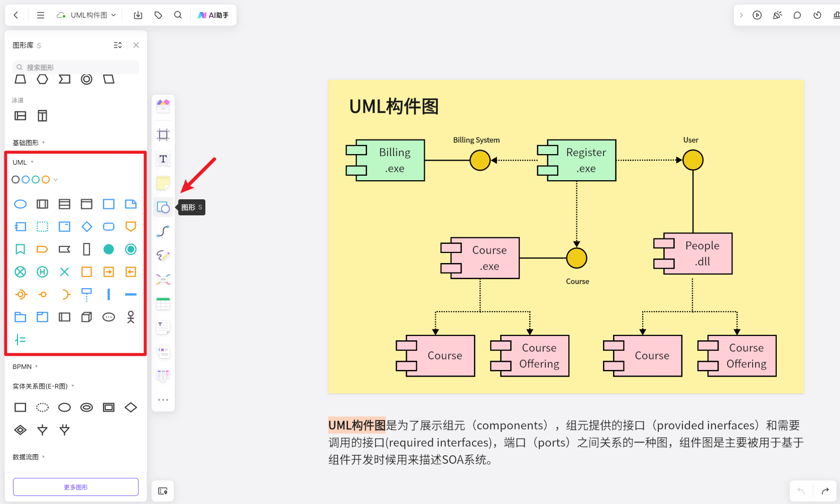Click inside the 搜索图形 search field
The height and width of the screenshot is (504, 840).
point(75,67)
